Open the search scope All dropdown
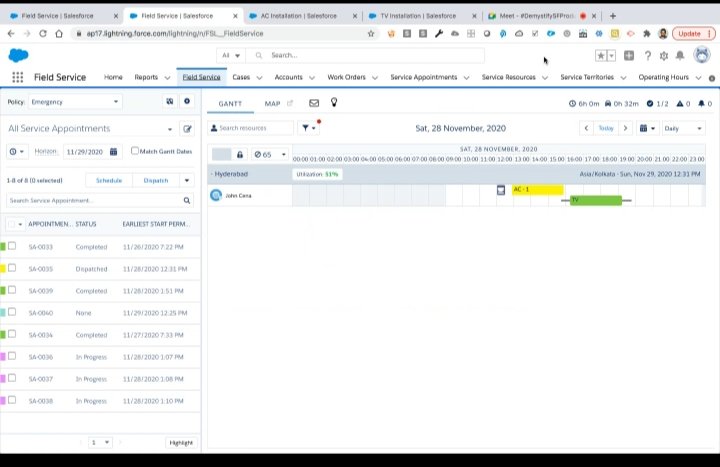 click(231, 56)
